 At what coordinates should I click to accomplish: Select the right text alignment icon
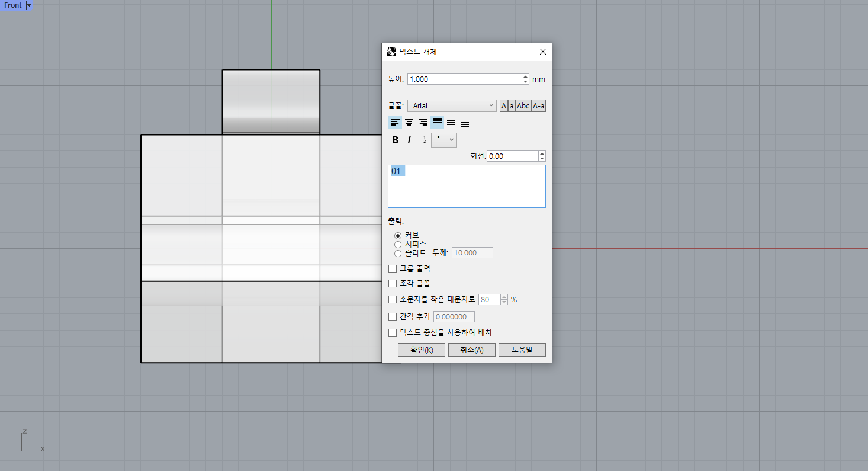pyautogui.click(x=423, y=123)
